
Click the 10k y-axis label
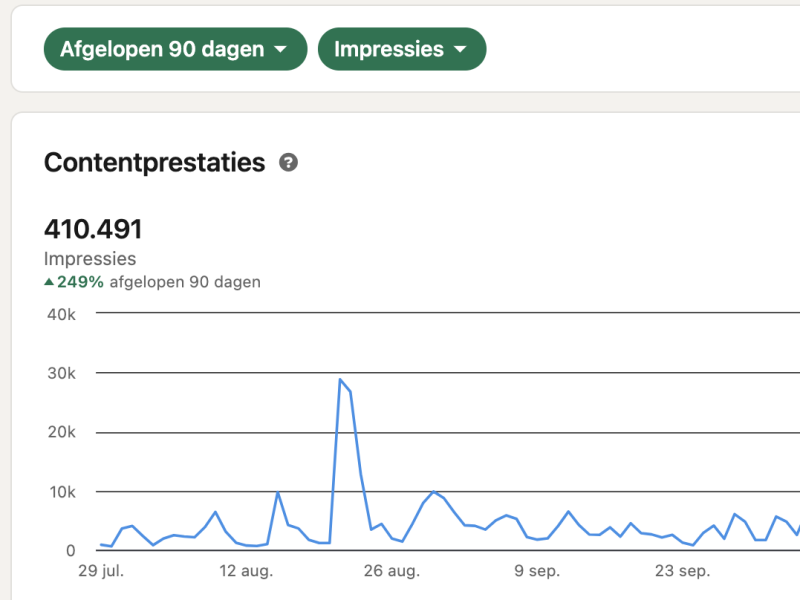tap(62, 491)
